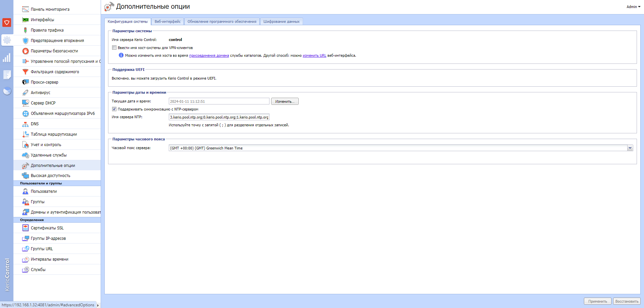Switch to the Веб-интерфейс tab
644x308 pixels.
coord(167,21)
